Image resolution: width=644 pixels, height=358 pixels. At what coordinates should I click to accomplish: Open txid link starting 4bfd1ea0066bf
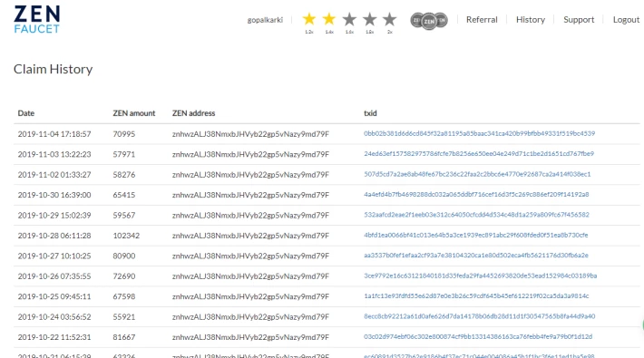[476, 235]
